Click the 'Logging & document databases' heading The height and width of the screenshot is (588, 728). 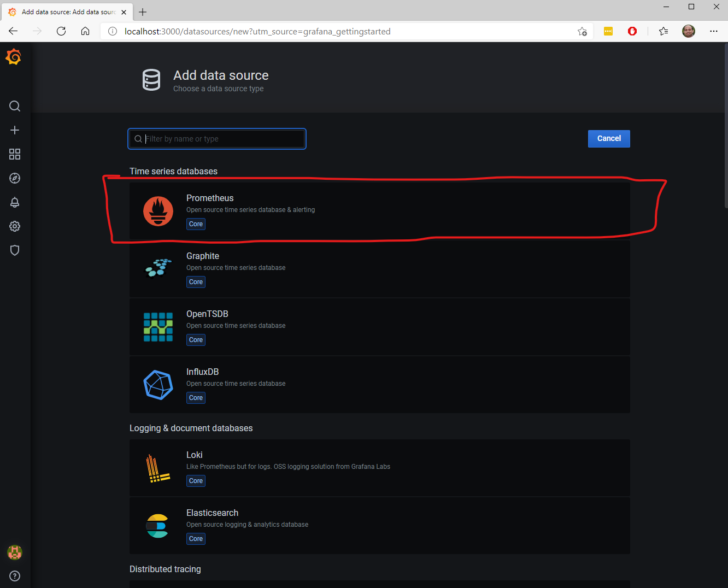point(191,428)
